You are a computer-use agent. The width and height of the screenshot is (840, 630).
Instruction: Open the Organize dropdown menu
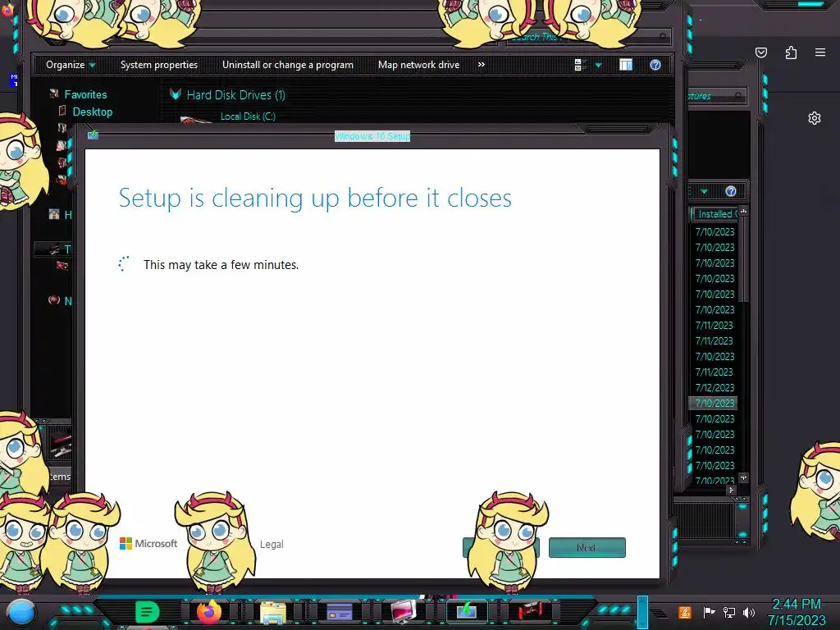coord(71,65)
